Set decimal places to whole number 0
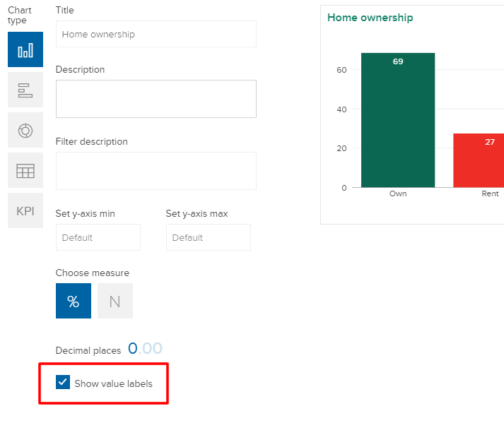The width and height of the screenshot is (504, 423). coord(132,349)
